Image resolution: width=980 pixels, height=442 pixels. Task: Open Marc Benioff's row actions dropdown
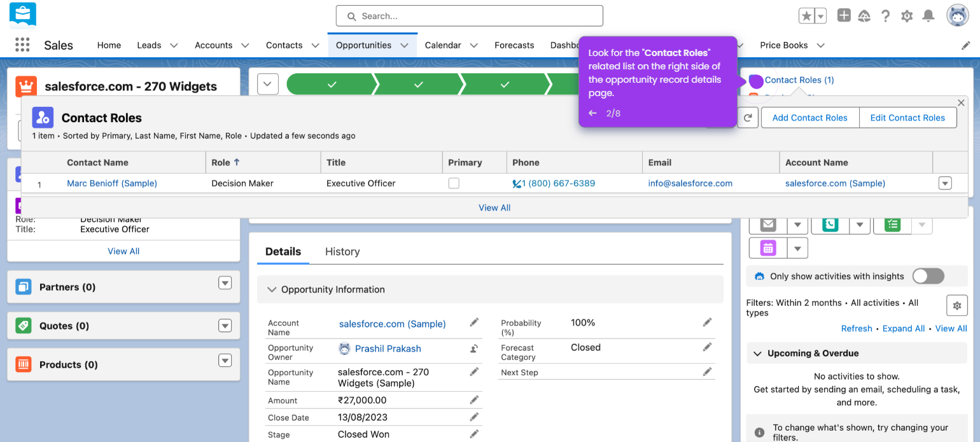click(x=945, y=183)
